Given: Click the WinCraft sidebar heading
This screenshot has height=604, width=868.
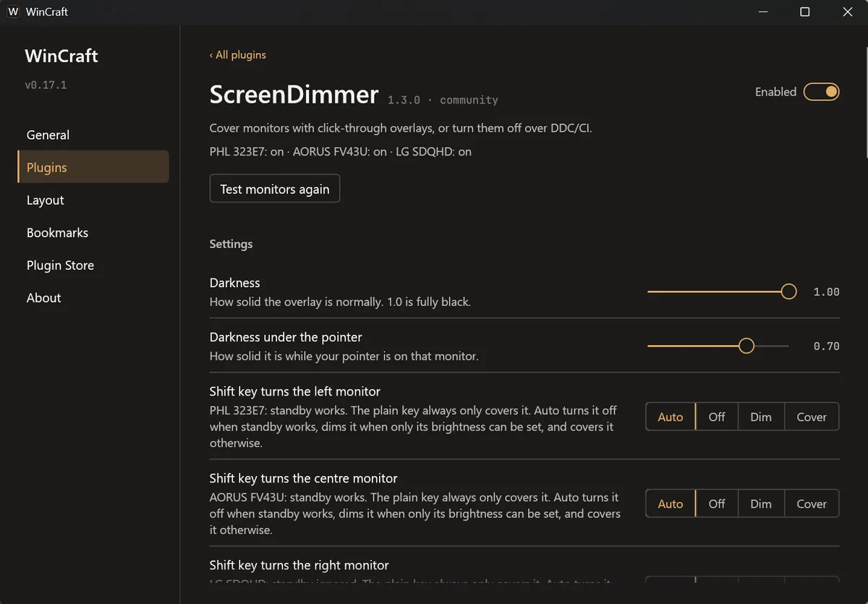Looking at the screenshot, I should (x=61, y=56).
